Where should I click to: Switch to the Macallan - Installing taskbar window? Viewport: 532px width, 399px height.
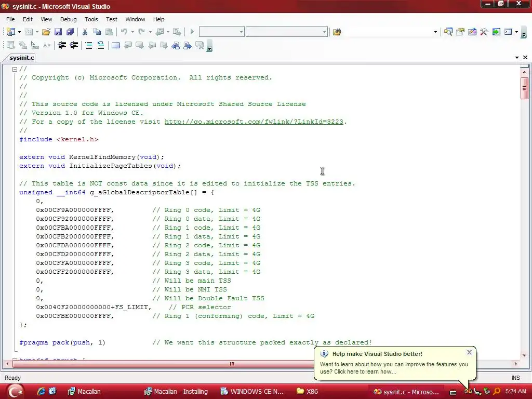click(x=176, y=392)
